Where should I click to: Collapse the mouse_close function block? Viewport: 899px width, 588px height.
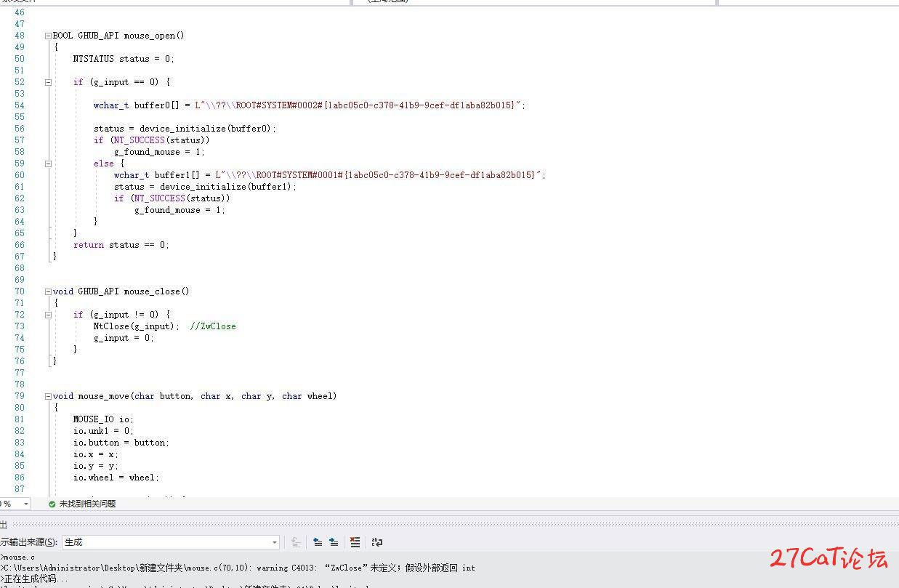pos(48,291)
